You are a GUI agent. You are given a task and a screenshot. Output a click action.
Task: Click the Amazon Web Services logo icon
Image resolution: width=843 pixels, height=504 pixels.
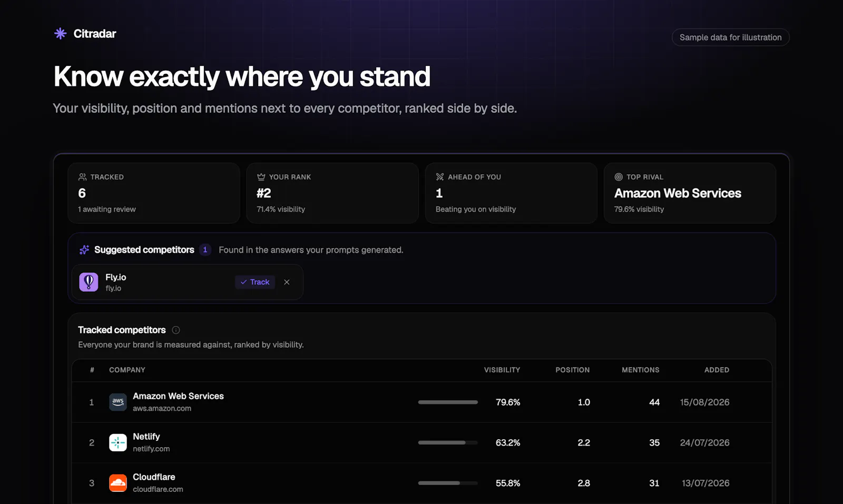click(118, 402)
